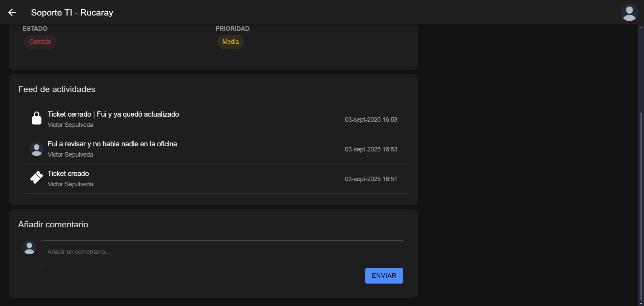Click the padlock icon on closed ticket entry
The width and height of the screenshot is (644, 306).
point(37,118)
